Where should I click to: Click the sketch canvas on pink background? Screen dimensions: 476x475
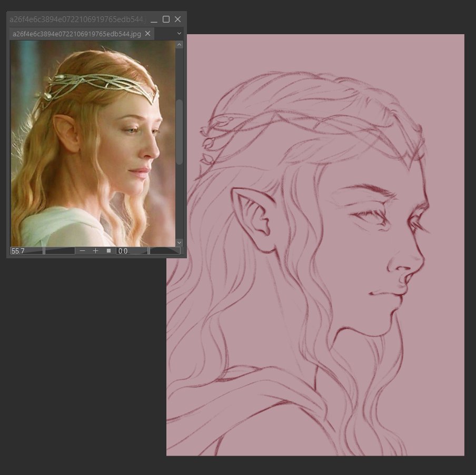point(315,245)
